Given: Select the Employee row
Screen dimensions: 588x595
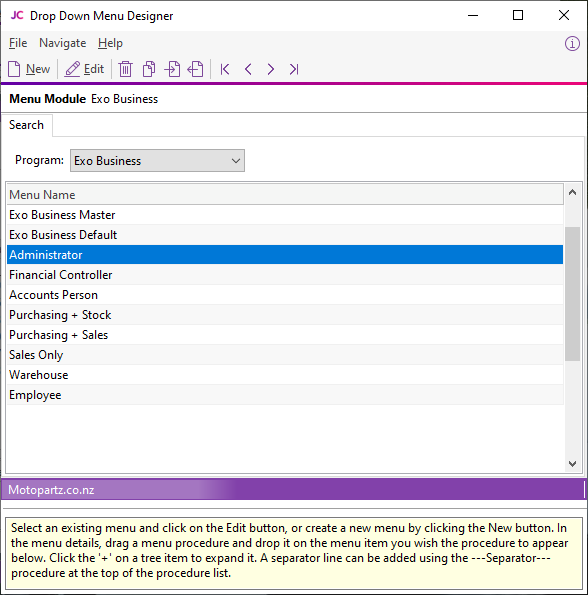Looking at the screenshot, I should [285, 395].
